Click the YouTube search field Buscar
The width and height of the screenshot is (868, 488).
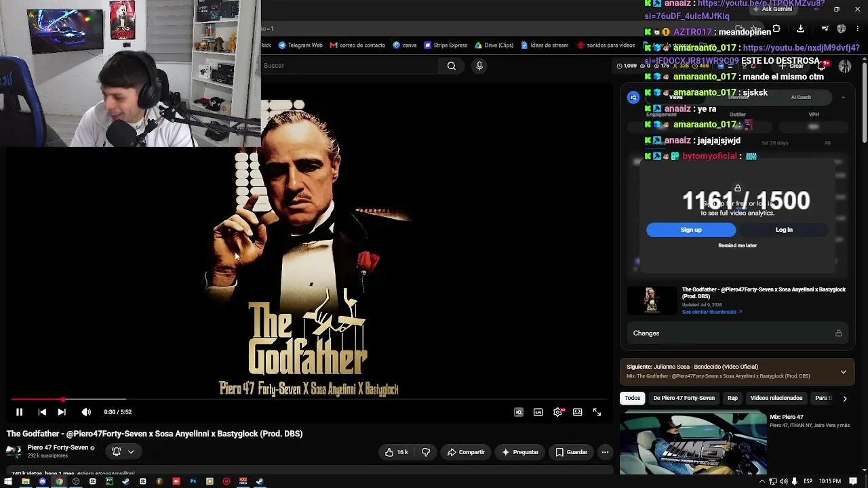[x=351, y=66]
